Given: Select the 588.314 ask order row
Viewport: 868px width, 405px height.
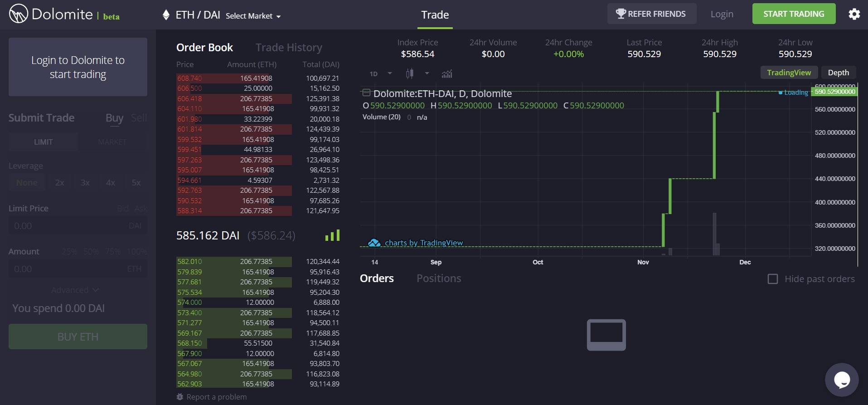Looking at the screenshot, I should pos(258,210).
